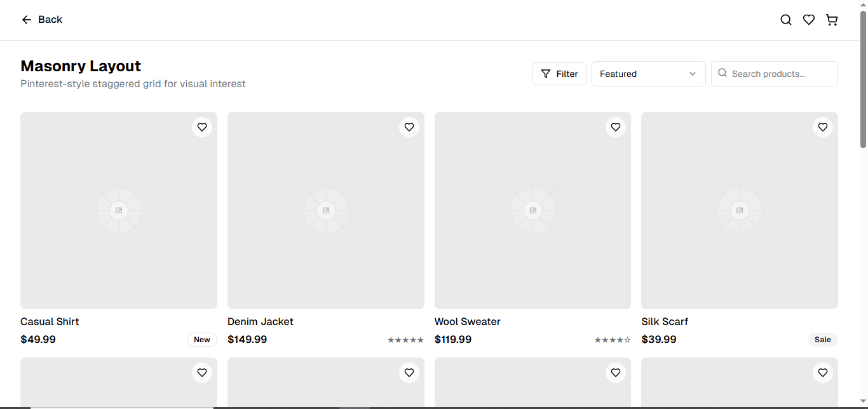Click the star rating of Wool Sweater
The width and height of the screenshot is (868, 409).
pos(613,340)
